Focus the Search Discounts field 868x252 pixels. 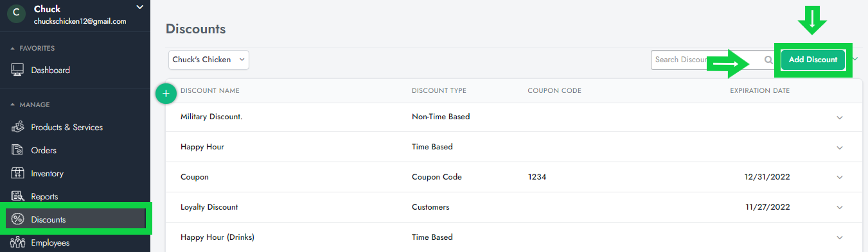point(707,60)
